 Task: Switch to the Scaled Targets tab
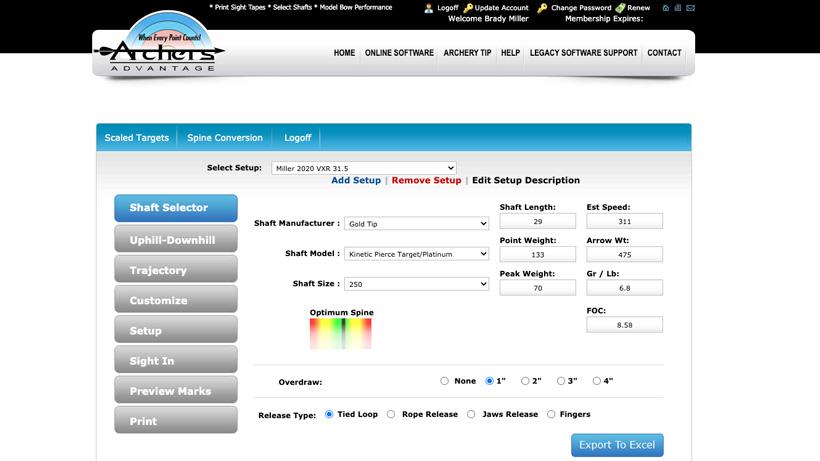coord(136,138)
